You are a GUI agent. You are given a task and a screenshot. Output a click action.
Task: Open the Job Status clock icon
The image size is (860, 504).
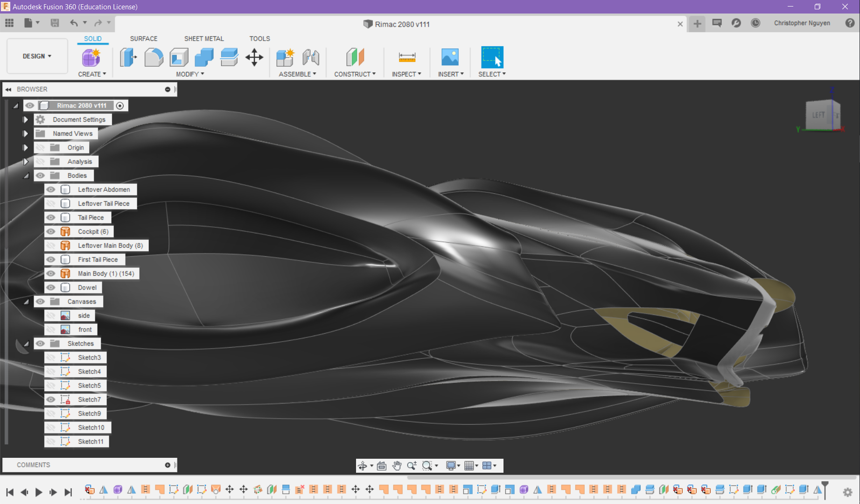755,23
